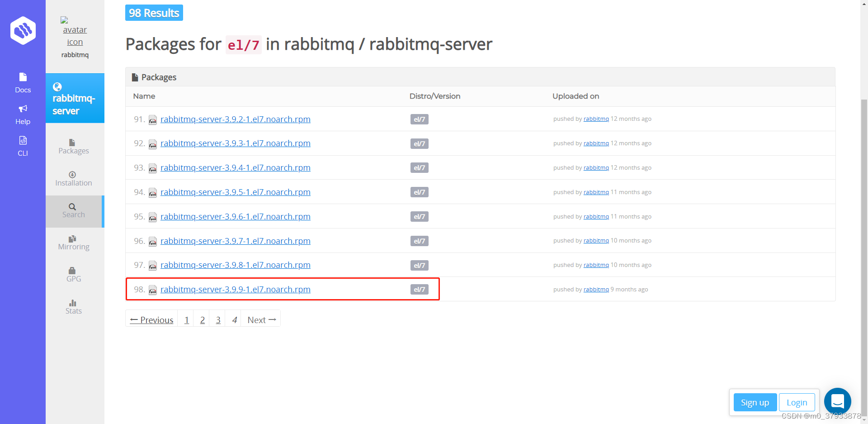Click the Sign up button
Screen dimensions: 868x424
click(x=755, y=402)
